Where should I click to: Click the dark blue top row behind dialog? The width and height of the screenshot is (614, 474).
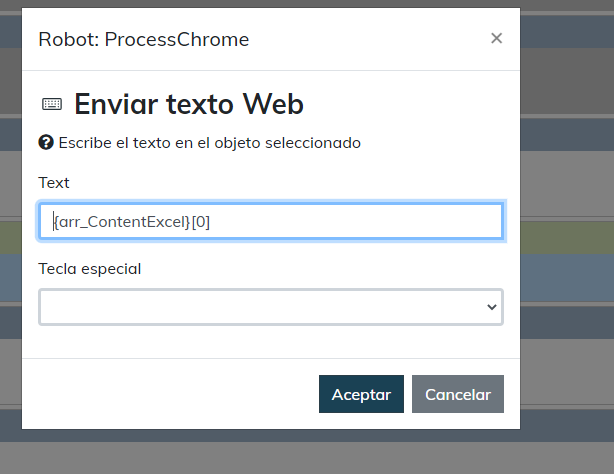566,31
